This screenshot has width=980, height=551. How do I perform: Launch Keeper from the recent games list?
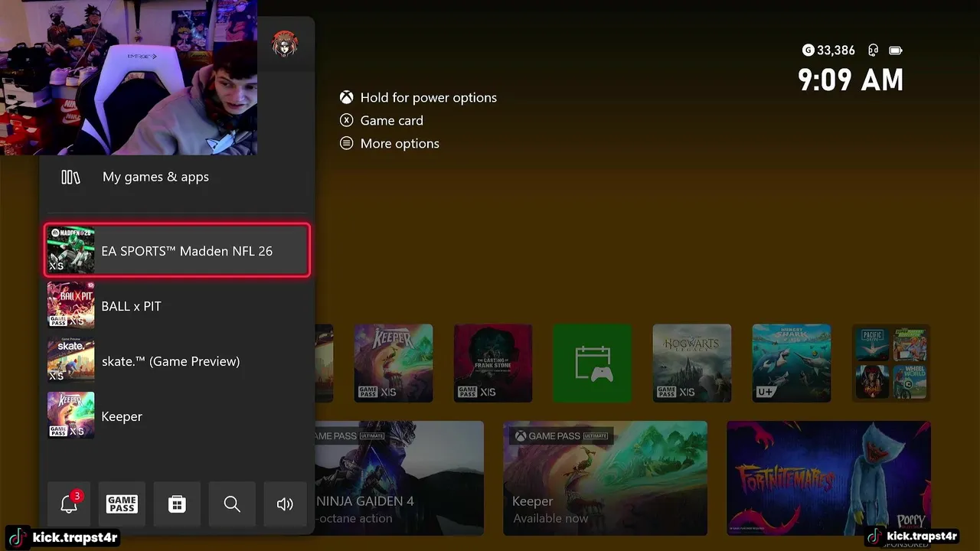[178, 416]
